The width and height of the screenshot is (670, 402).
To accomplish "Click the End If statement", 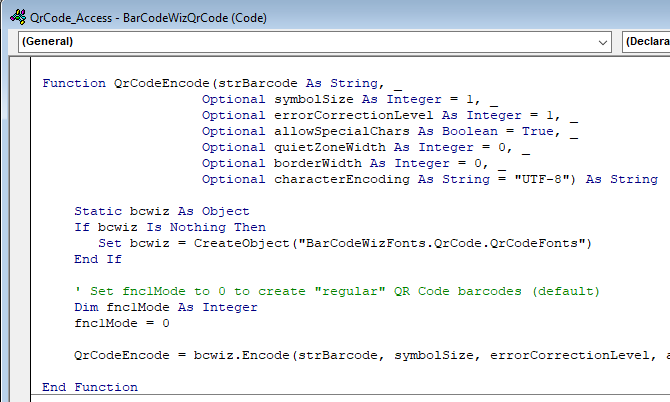I will [97, 259].
